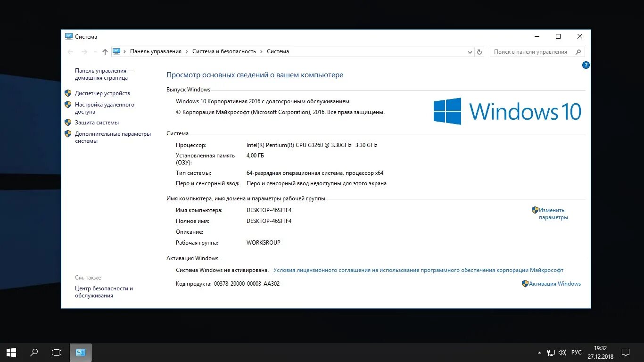Expand chevron after Панель управления breadcrumb

tap(187, 51)
